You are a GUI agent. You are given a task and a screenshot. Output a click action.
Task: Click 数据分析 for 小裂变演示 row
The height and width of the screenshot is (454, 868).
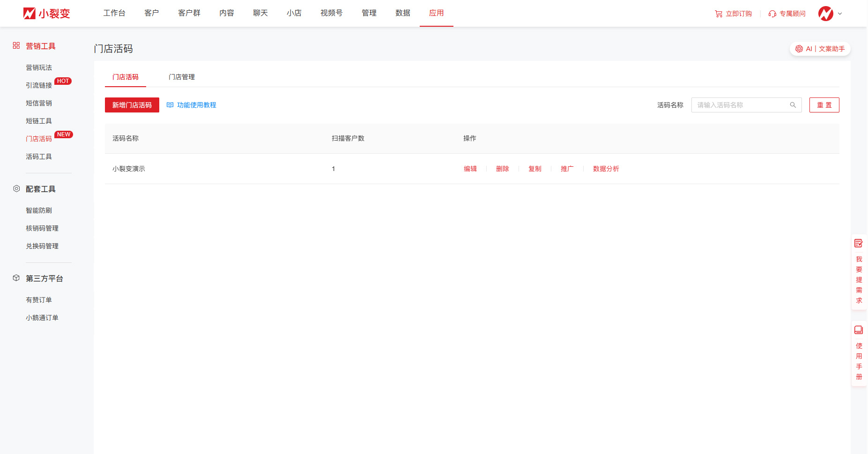click(606, 169)
